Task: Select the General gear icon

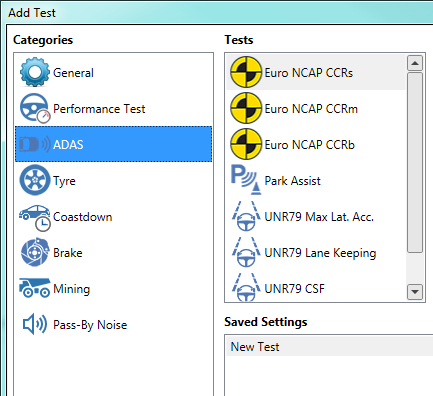Action: (35, 72)
